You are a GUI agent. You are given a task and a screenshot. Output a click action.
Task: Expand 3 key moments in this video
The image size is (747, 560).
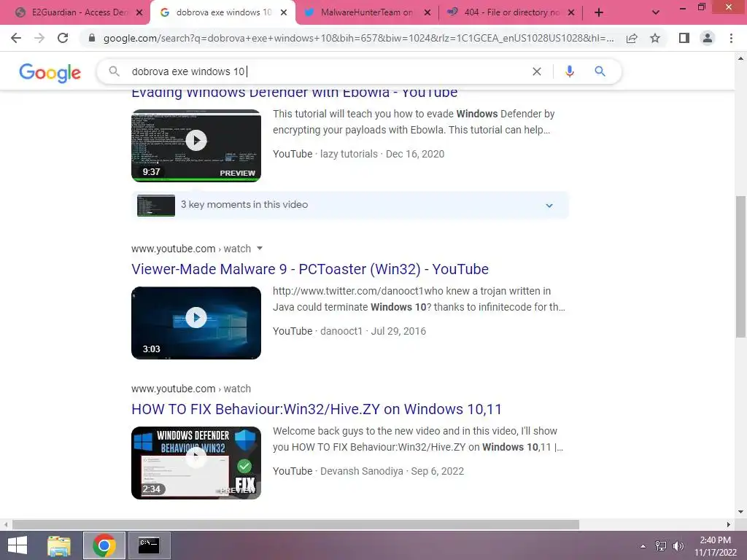350,205
